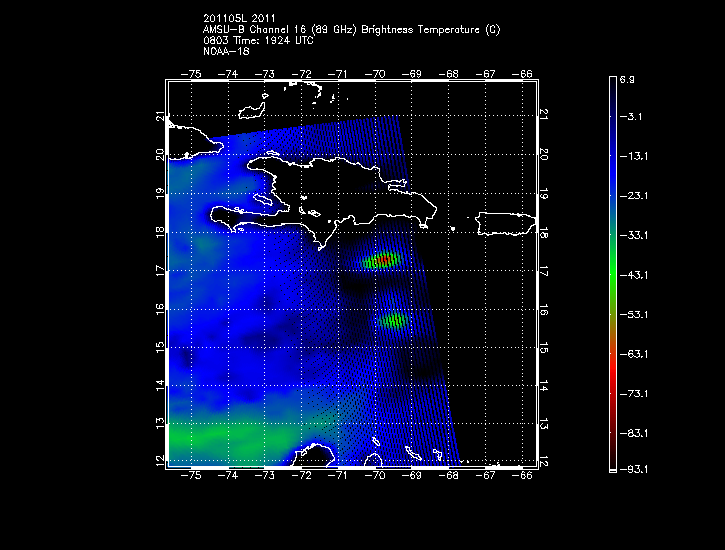This screenshot has height=550, width=725.
Task: Click the AMSU-B Channel 16 title text
Action: click(x=350, y=30)
